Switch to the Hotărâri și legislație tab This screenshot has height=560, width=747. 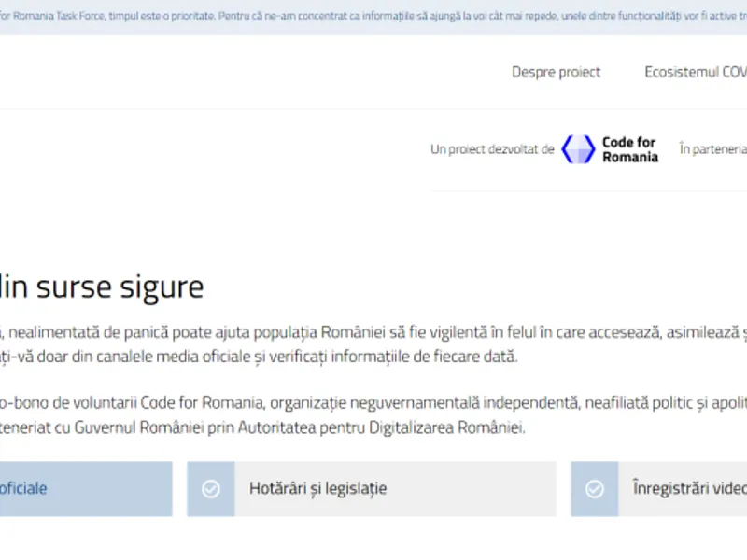317,489
